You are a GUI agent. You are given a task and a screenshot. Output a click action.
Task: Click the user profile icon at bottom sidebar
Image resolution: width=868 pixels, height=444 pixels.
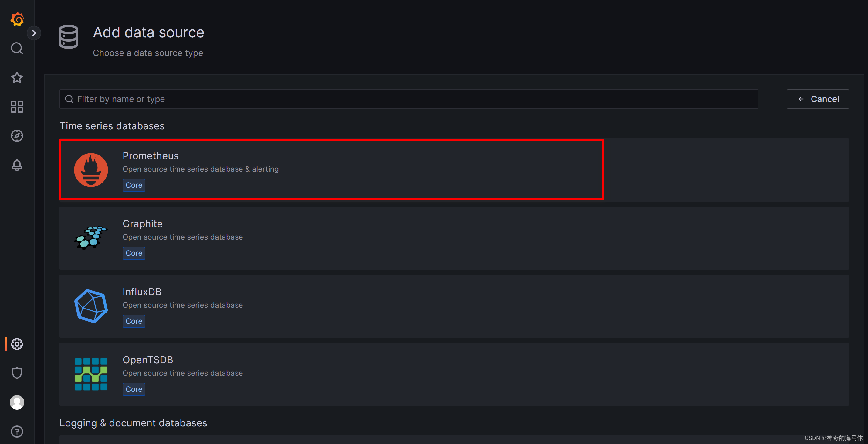pyautogui.click(x=16, y=403)
